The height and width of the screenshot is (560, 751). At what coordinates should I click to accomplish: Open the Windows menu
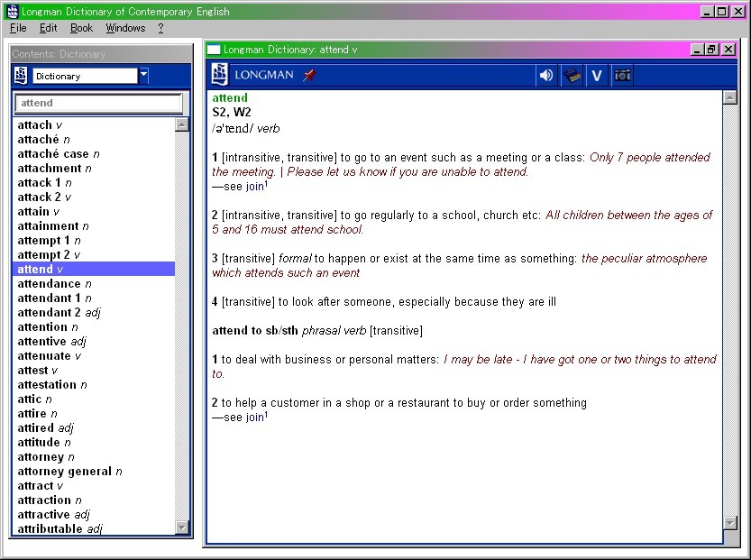[125, 28]
